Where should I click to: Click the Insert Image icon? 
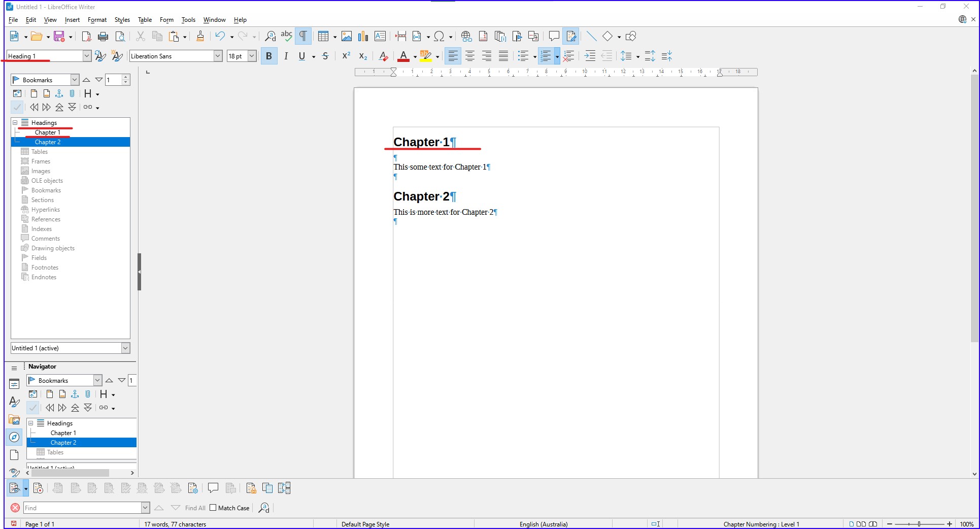[347, 36]
